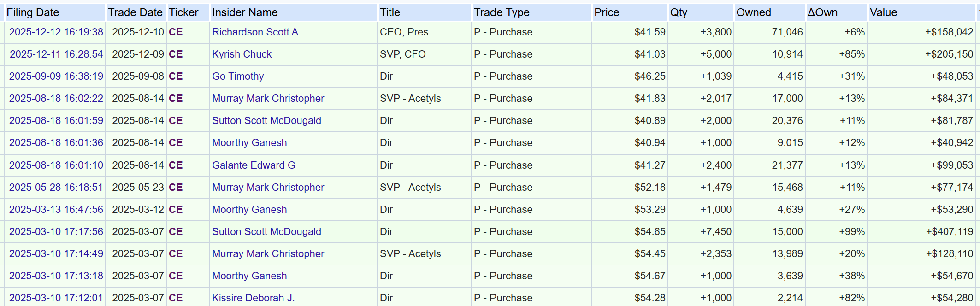Viewport: 980px width, 306px height.
Task: Click the Go Timothy name link
Action: [x=238, y=76]
